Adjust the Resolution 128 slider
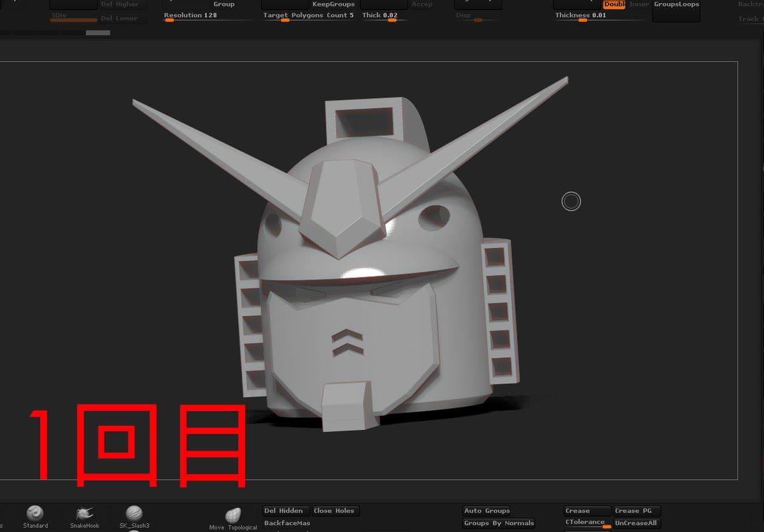This screenshot has width=764, height=532. [210, 17]
